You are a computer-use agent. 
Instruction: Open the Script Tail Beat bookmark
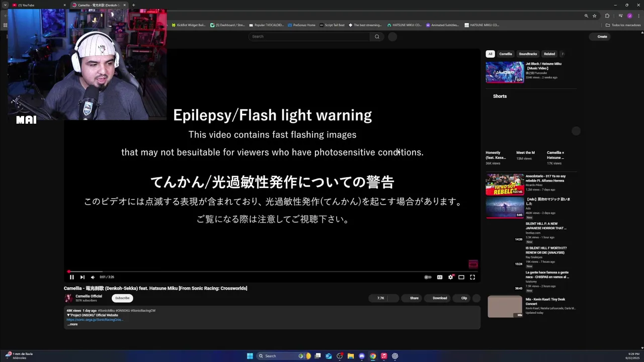[332, 25]
